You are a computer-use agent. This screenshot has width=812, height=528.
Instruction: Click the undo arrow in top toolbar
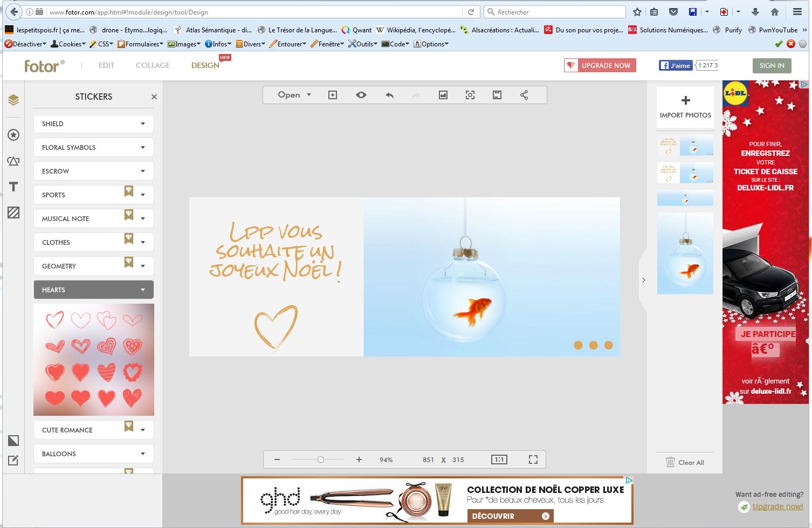(389, 95)
